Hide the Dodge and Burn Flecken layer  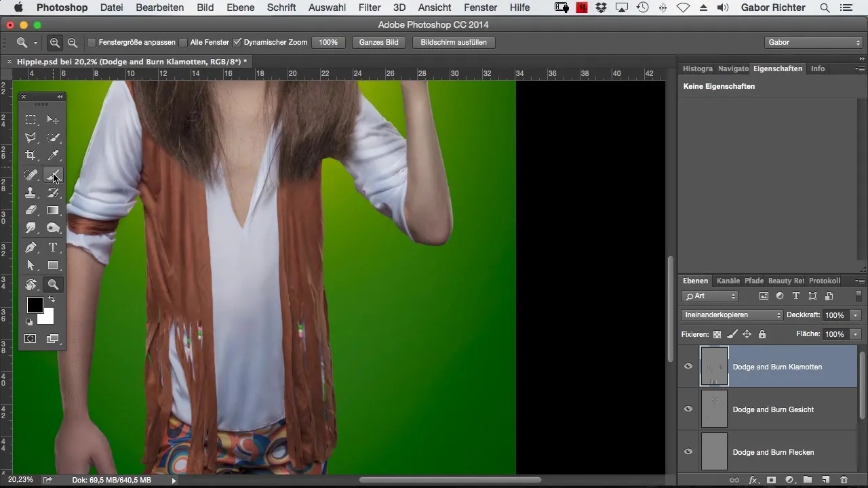[x=688, y=452]
